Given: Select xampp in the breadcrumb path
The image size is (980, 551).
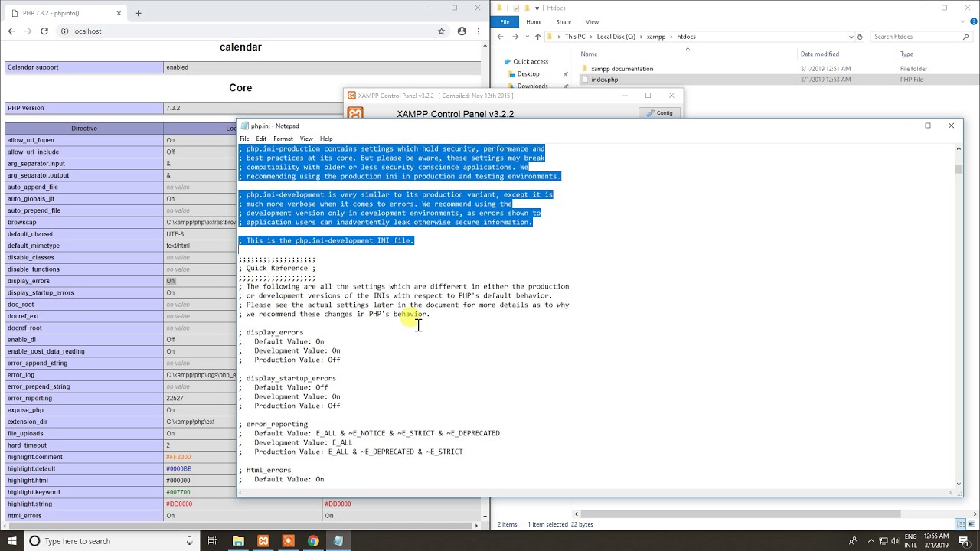Looking at the screenshot, I should point(656,37).
